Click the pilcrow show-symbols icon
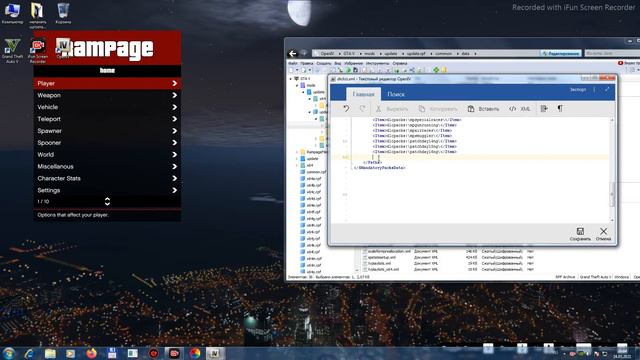Viewport: 640px width, 360px height. tap(560, 109)
